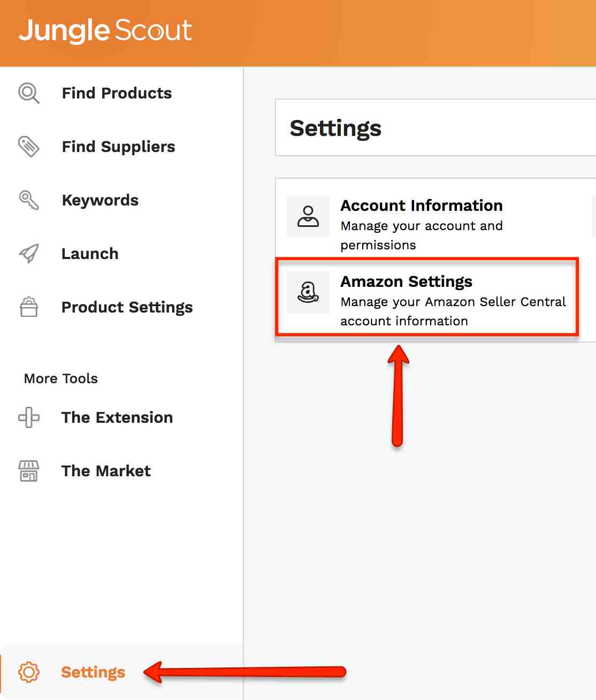Open Product Settings menu item
The image size is (596, 700).
127,307
